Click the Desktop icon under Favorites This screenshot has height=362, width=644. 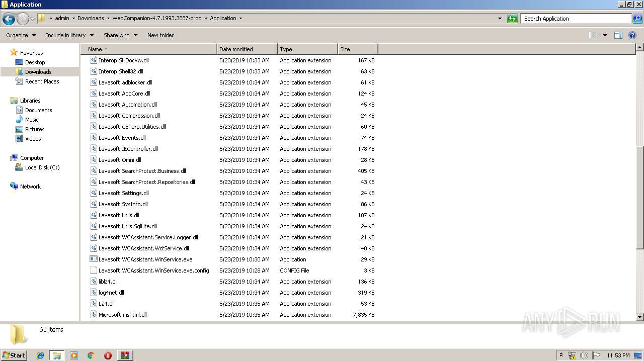click(x=19, y=62)
